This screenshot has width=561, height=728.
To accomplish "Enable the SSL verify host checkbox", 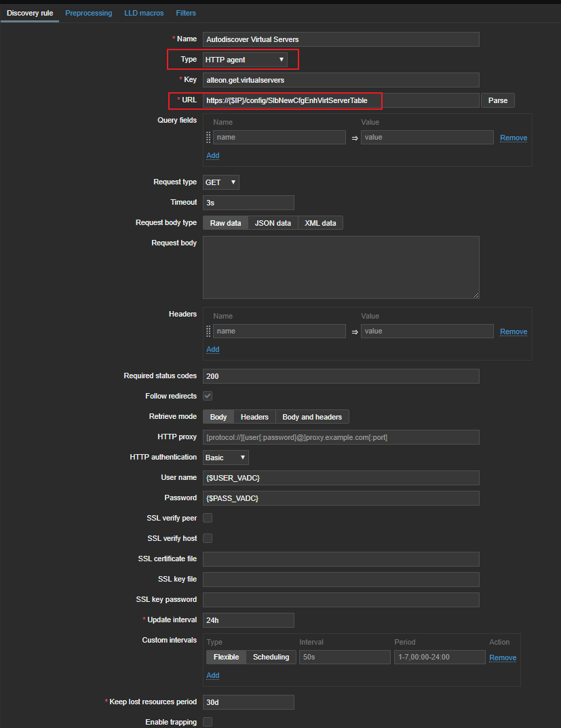I will point(208,538).
